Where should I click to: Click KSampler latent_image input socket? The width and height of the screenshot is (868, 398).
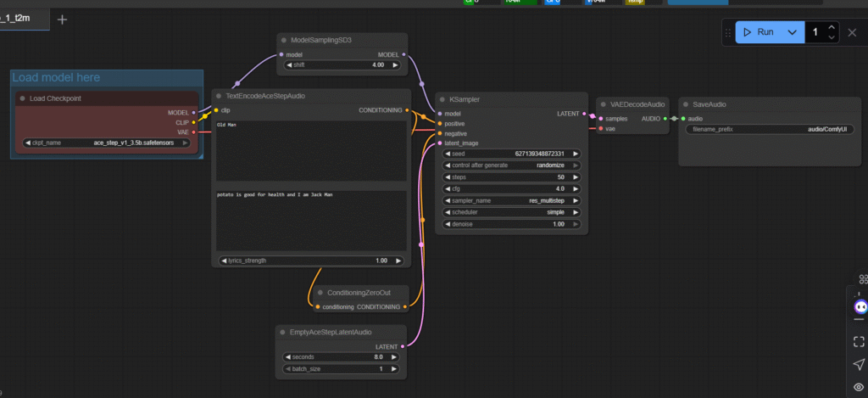coord(440,143)
